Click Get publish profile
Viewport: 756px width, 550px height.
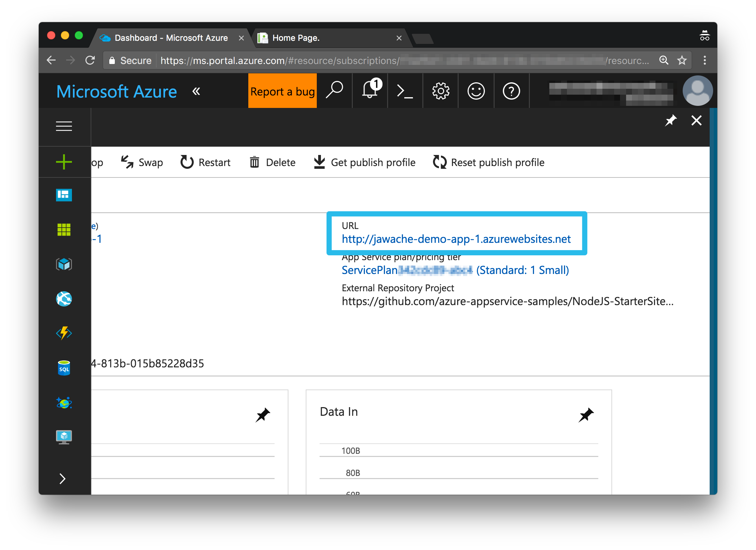tap(365, 162)
